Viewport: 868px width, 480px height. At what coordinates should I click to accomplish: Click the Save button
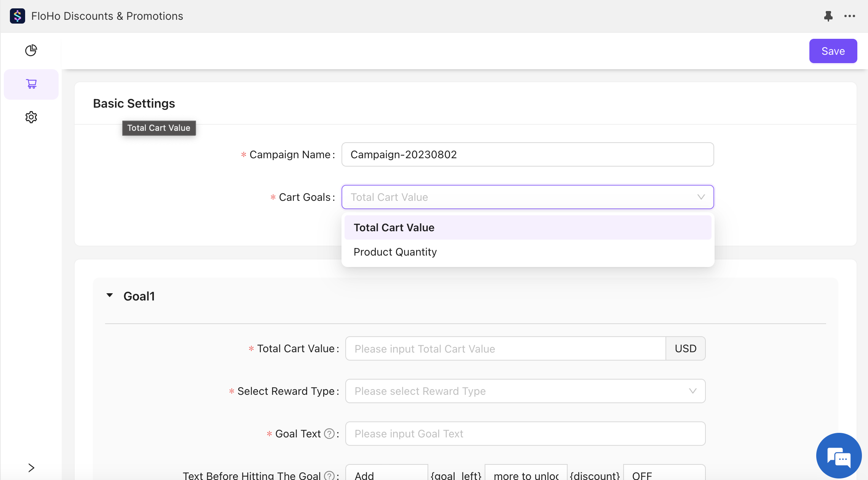click(x=833, y=51)
